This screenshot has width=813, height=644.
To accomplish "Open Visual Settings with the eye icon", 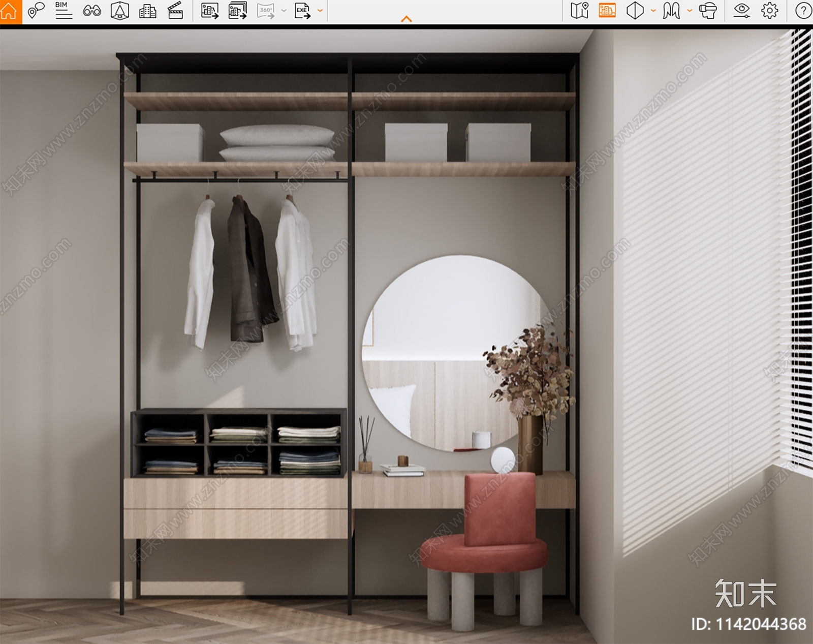I will pyautogui.click(x=742, y=11).
